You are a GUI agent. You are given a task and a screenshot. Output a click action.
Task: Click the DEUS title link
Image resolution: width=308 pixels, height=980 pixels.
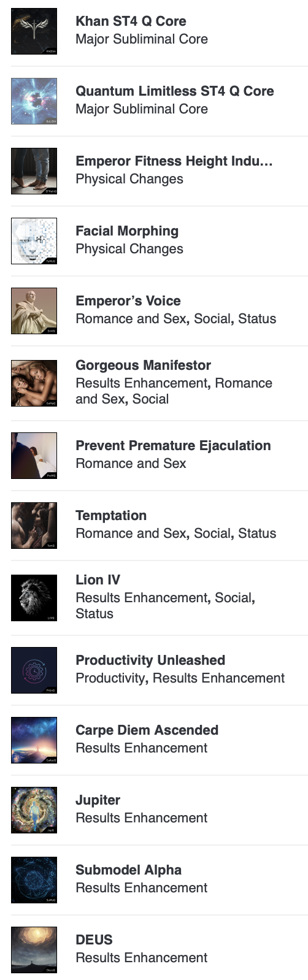[94, 940]
